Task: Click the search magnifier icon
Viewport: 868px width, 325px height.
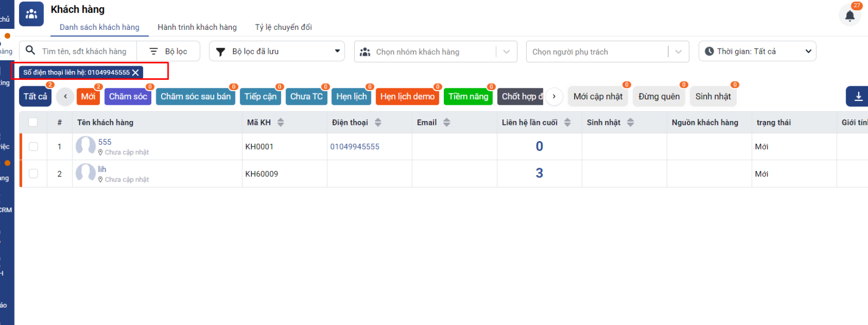Action: pyautogui.click(x=31, y=51)
